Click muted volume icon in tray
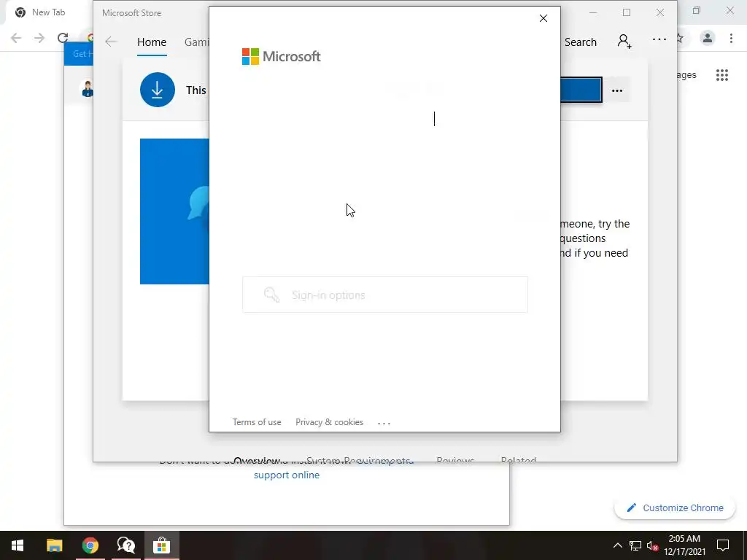This screenshot has width=747, height=560. (653, 545)
